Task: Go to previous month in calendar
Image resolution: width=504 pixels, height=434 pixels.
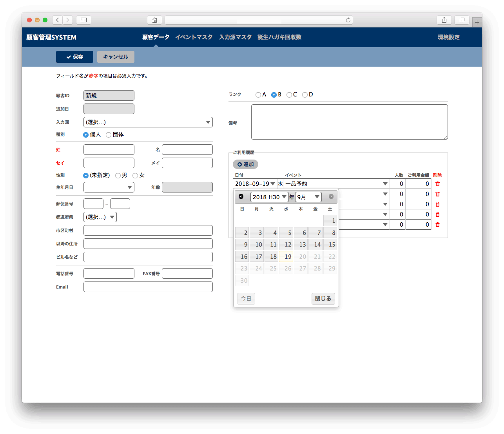Action: coord(241,196)
